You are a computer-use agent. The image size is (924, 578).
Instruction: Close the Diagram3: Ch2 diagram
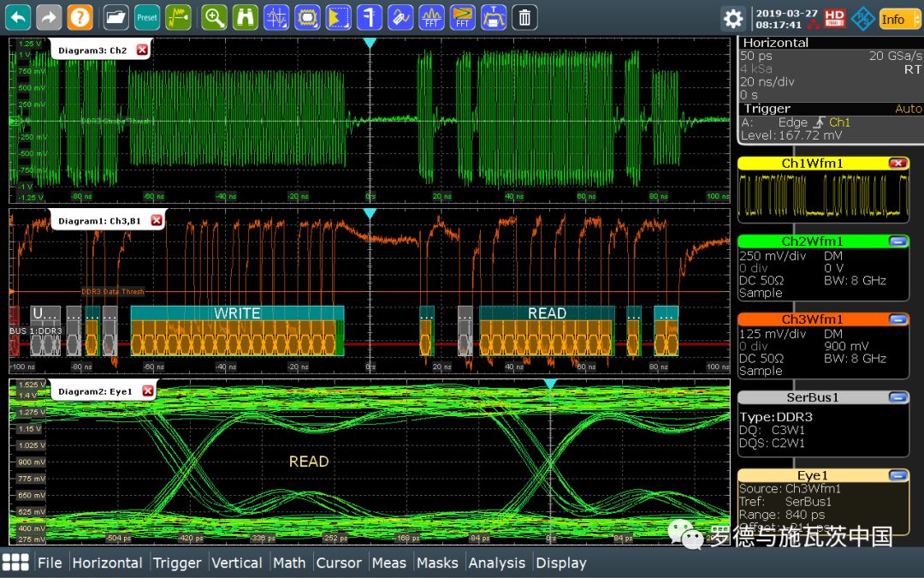coord(142,51)
